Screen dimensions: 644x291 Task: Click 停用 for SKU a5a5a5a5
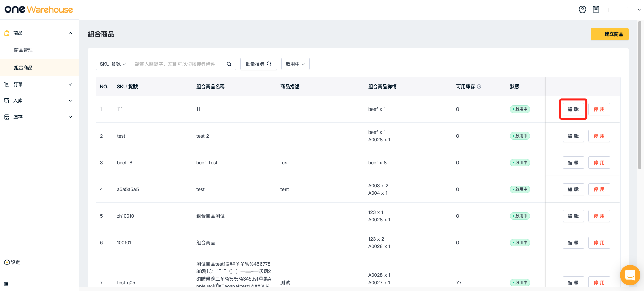tap(599, 189)
